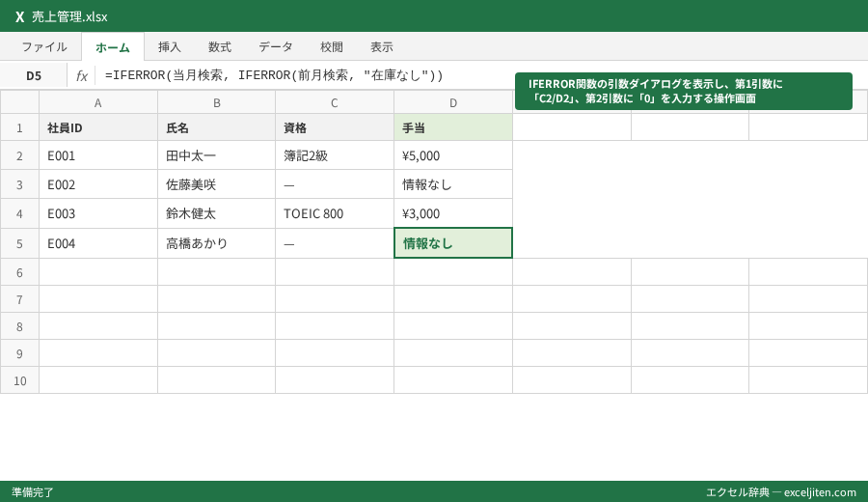Viewport: 868px width, 502px height.
Task: Click the 手当 header cell
Action: point(453,127)
